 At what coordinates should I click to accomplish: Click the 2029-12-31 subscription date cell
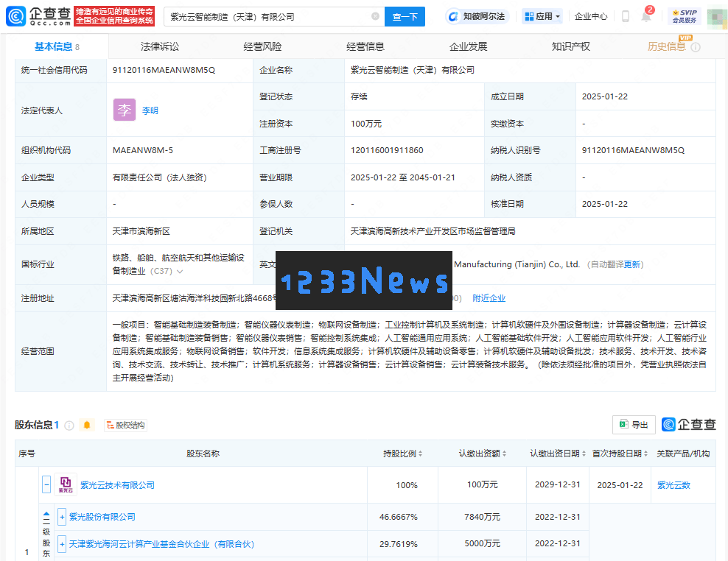(x=557, y=484)
